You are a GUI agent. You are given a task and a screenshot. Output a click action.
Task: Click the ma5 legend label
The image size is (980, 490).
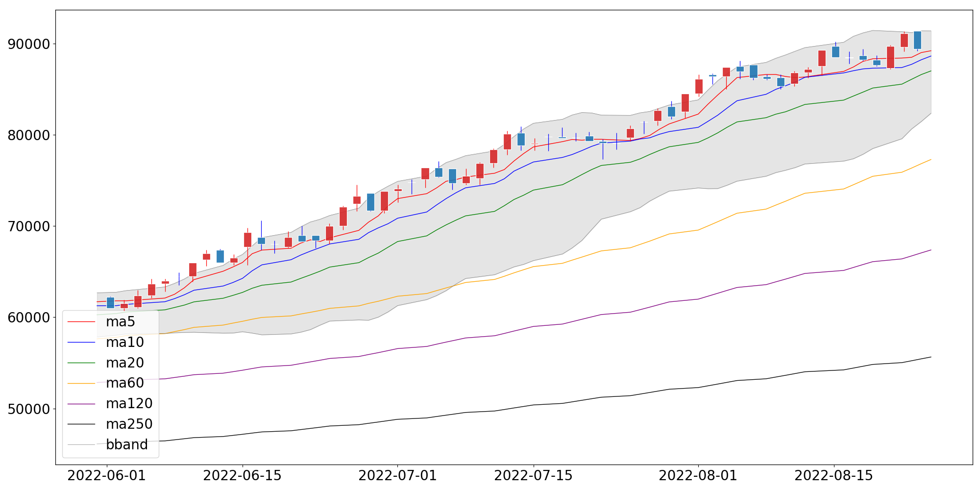[x=121, y=322]
